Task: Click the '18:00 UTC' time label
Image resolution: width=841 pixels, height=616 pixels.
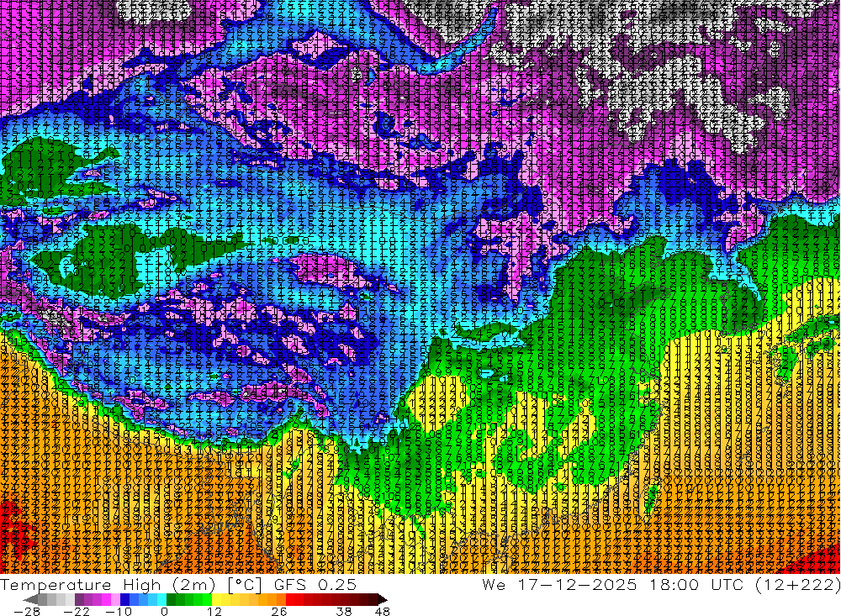Action: click(696, 585)
